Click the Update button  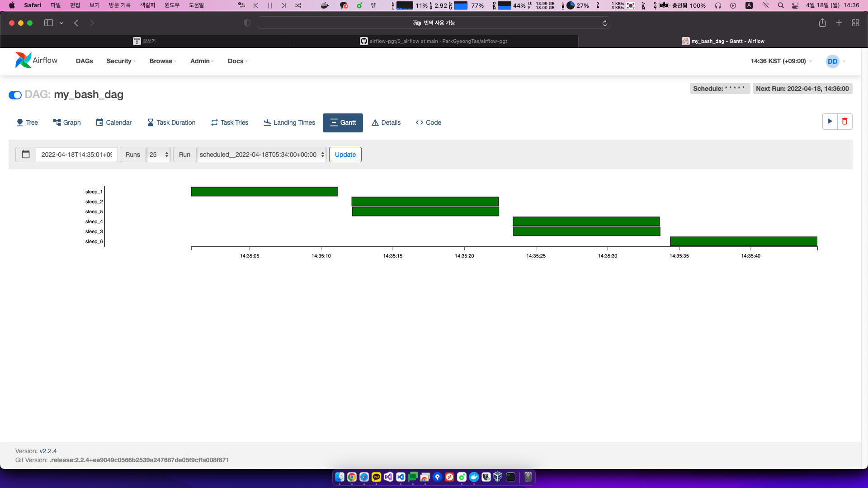[x=345, y=155]
